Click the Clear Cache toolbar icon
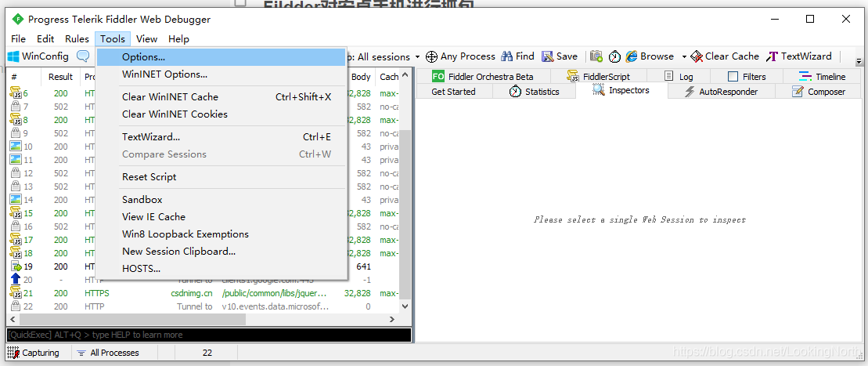 pos(725,56)
